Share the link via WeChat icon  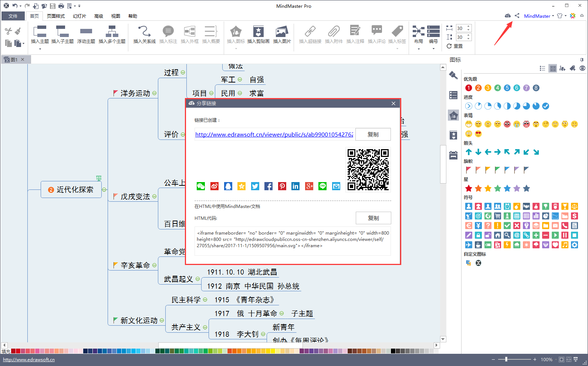pyautogui.click(x=201, y=186)
